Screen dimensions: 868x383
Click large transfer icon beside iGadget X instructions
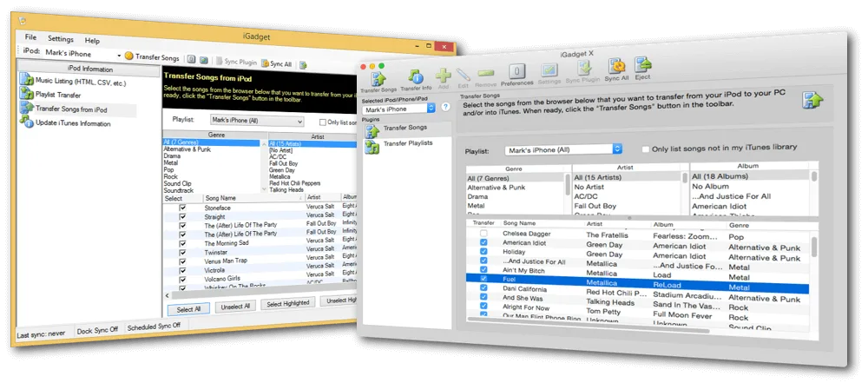click(812, 102)
